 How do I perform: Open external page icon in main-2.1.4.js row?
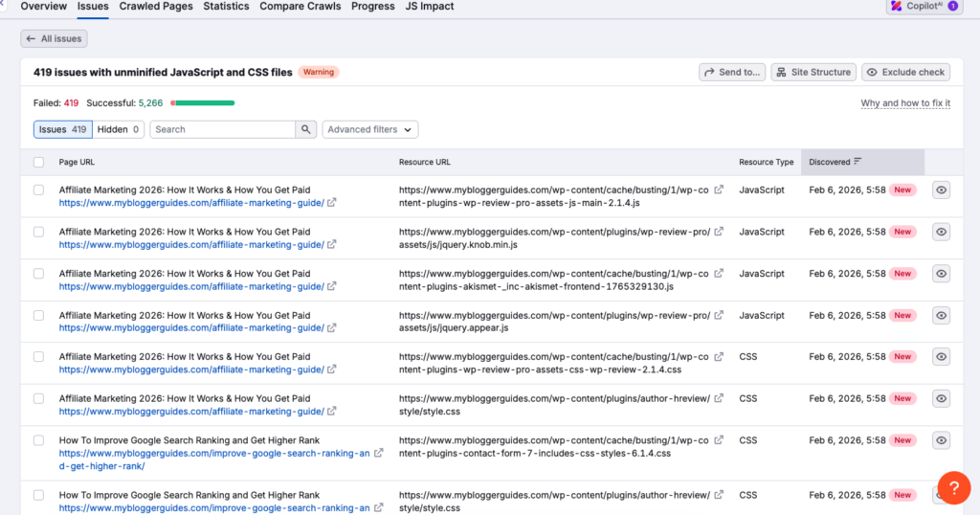tap(332, 203)
